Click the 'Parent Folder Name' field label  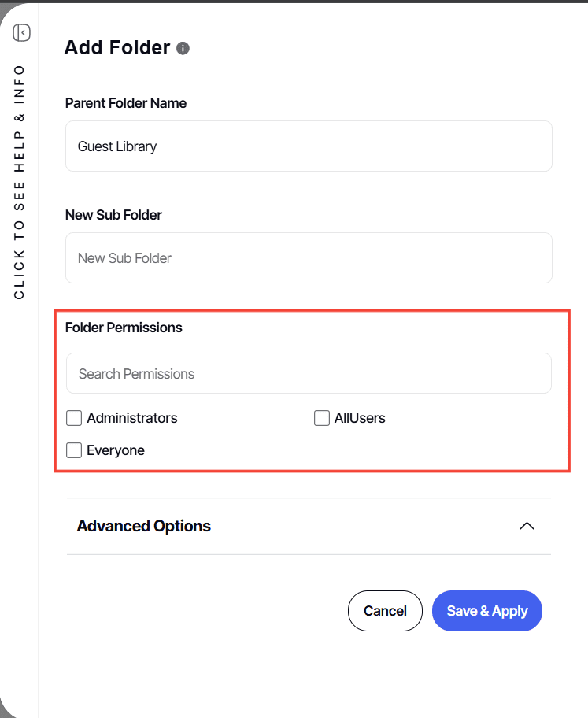click(x=126, y=103)
